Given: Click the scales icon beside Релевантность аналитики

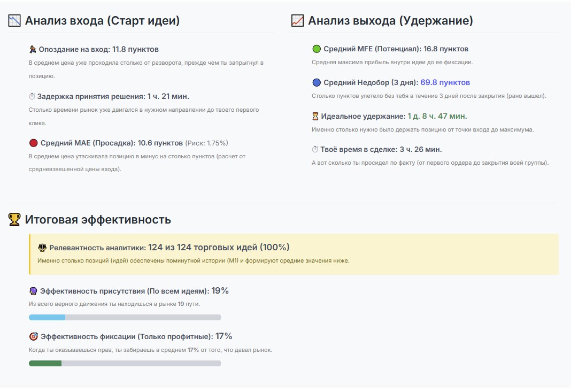Looking at the screenshot, I should tap(42, 248).
